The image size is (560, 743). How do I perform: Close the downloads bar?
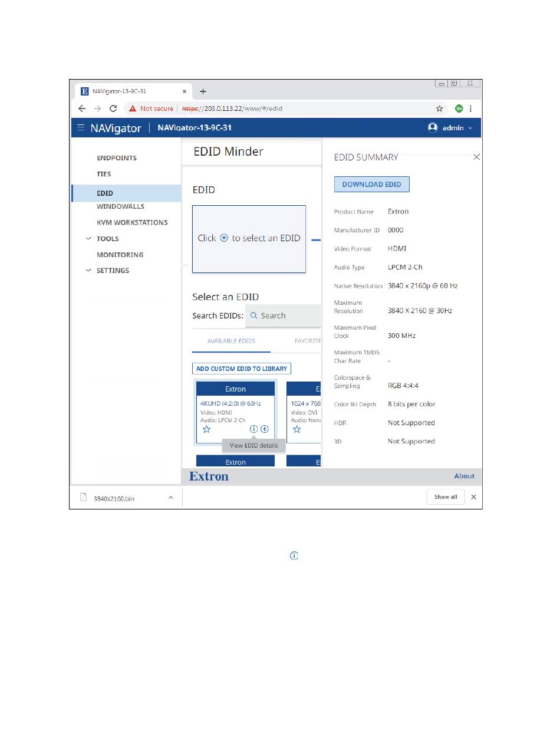point(473,497)
